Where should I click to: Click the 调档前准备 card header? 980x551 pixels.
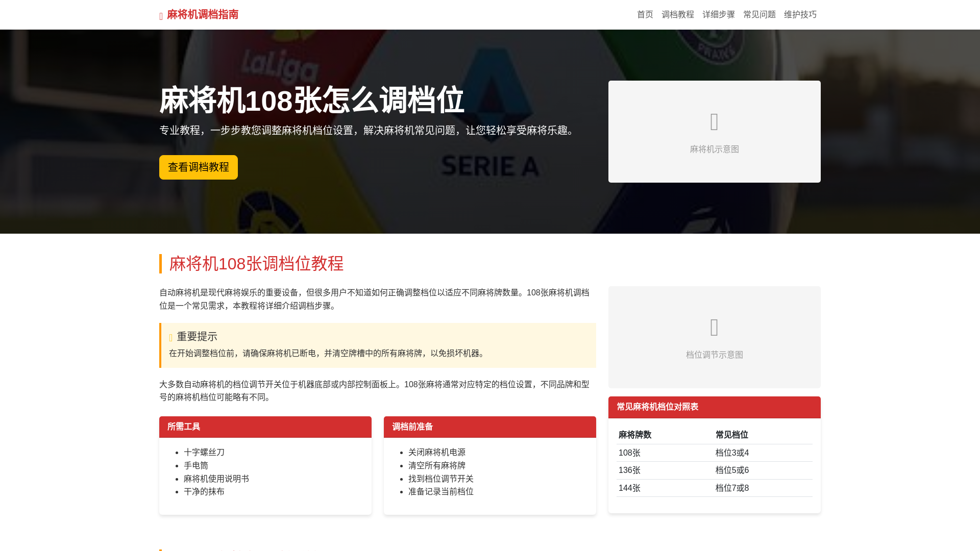click(x=490, y=427)
